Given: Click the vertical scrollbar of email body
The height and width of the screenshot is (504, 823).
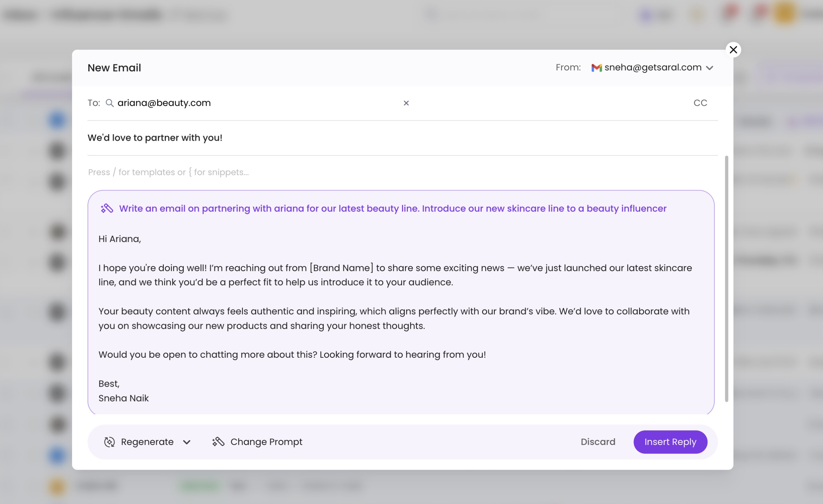Looking at the screenshot, I should (726, 279).
